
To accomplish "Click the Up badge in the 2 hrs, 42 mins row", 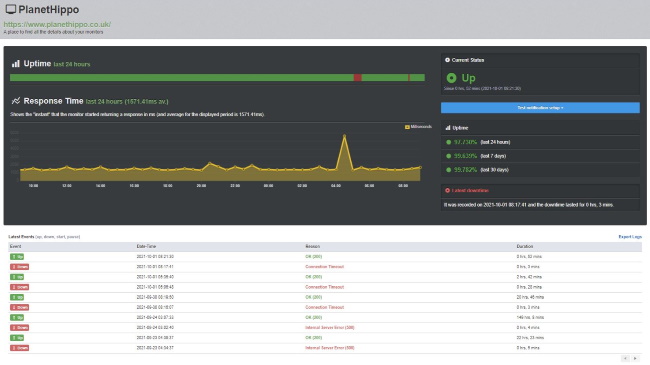I will coord(17,277).
